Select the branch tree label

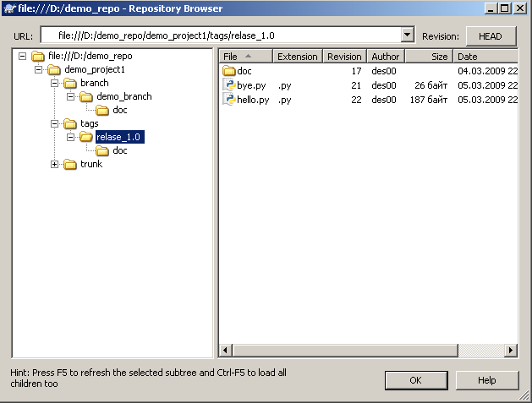pyautogui.click(x=95, y=83)
